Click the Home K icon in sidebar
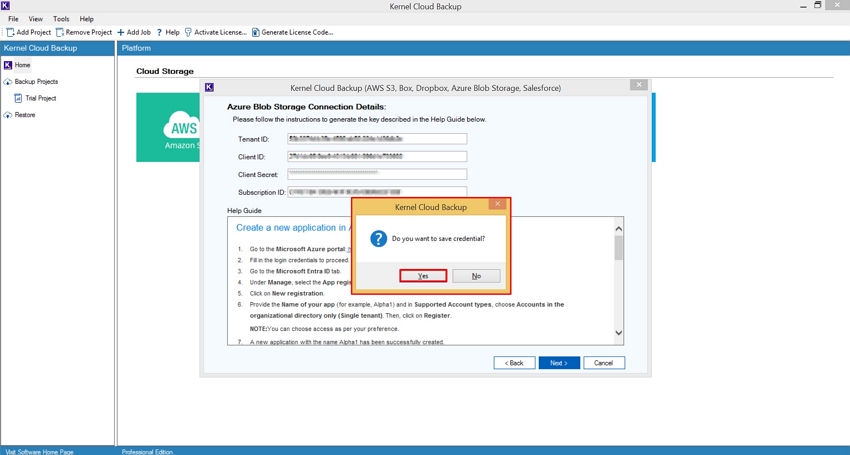The height and width of the screenshot is (455, 850). pos(8,65)
